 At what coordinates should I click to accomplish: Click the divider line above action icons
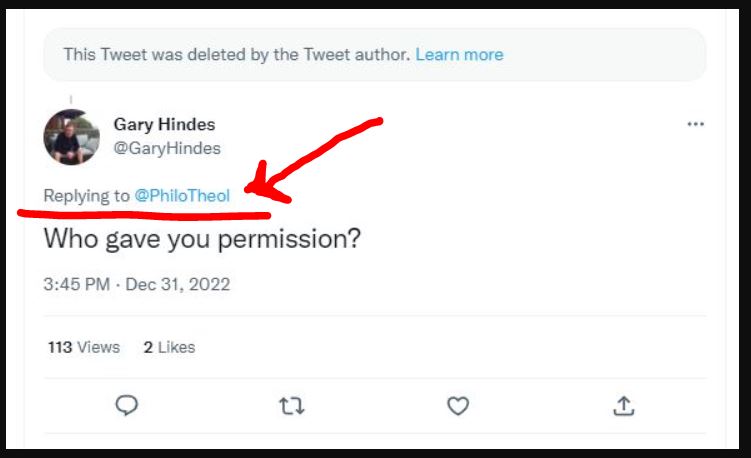pos(375,378)
